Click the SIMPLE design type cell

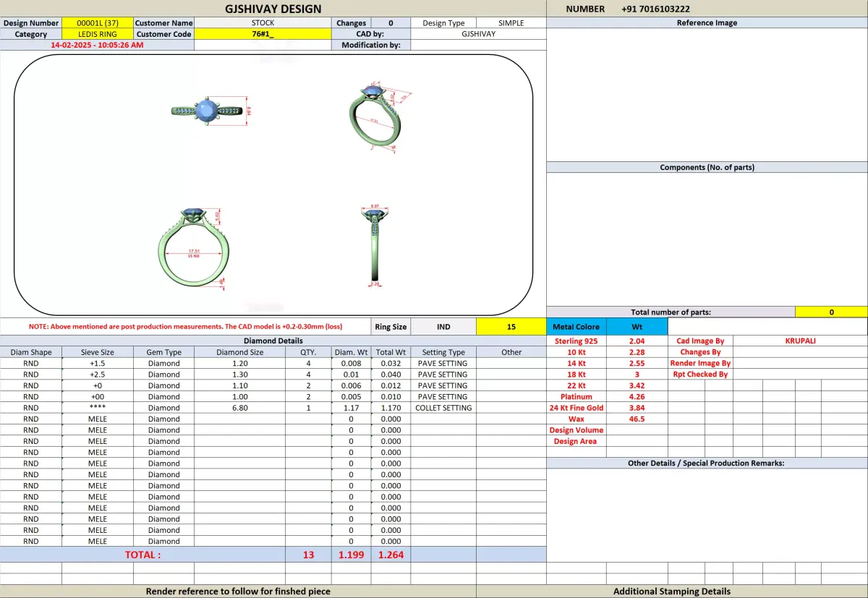click(511, 23)
